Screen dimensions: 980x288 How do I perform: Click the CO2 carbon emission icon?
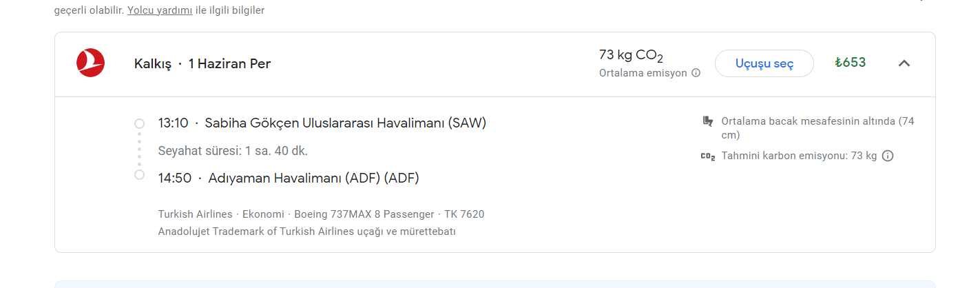[707, 156]
